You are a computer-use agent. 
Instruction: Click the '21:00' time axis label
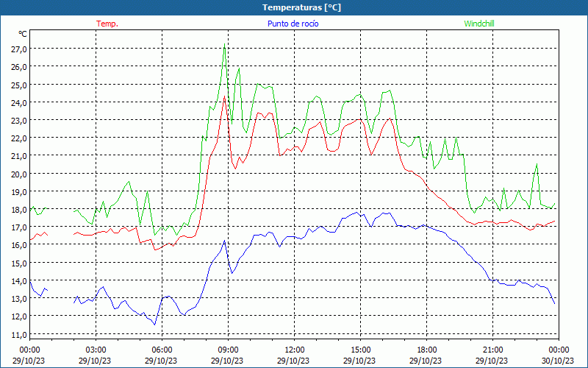tap(492, 350)
